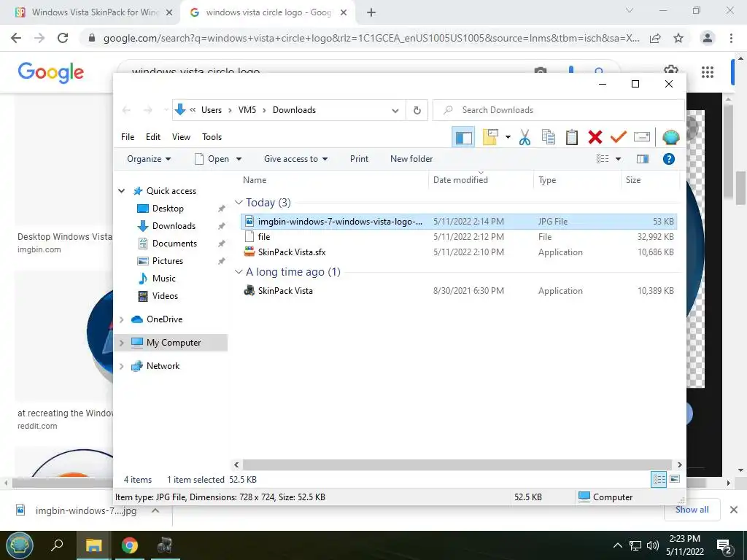
Task: Open the View menu in Explorer
Action: pyautogui.click(x=181, y=137)
